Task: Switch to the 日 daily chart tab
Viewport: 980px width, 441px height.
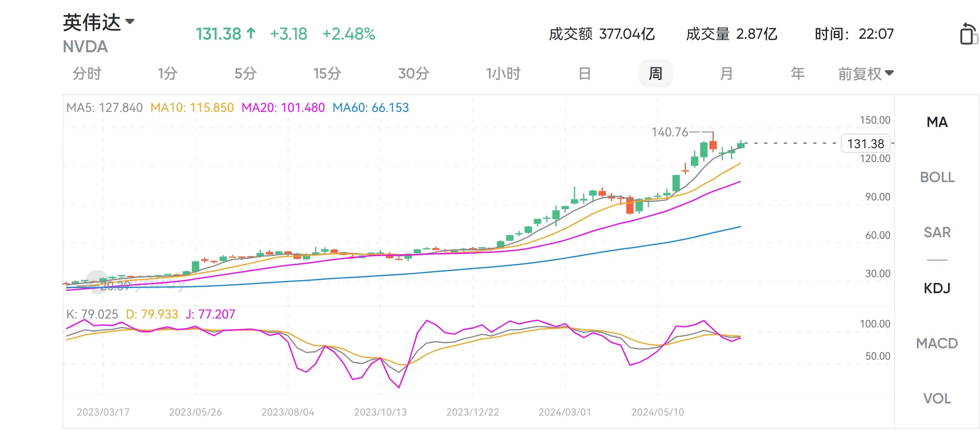Action: coord(585,73)
